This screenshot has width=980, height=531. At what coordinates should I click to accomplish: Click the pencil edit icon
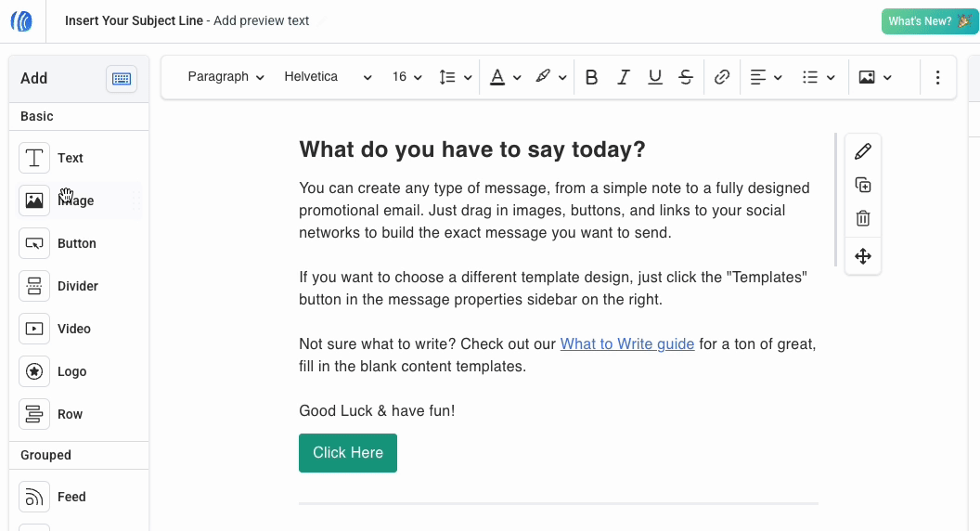pos(863,151)
